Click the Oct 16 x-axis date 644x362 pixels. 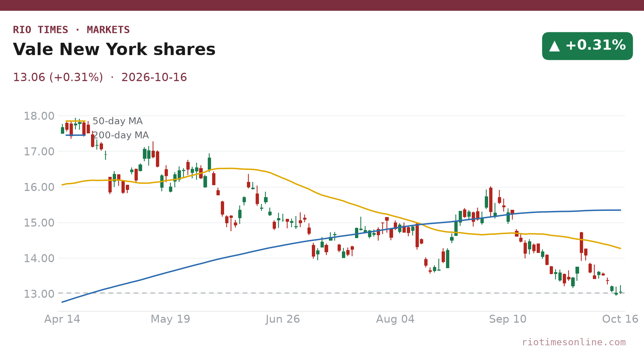point(620,319)
